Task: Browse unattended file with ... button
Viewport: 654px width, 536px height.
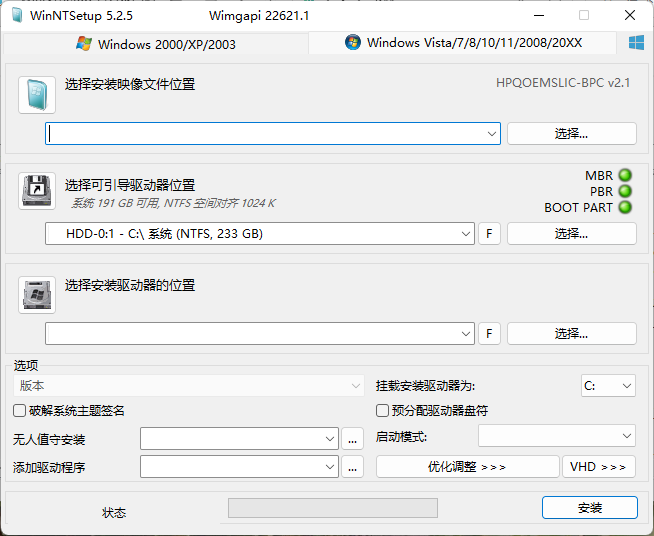Action: point(352,439)
